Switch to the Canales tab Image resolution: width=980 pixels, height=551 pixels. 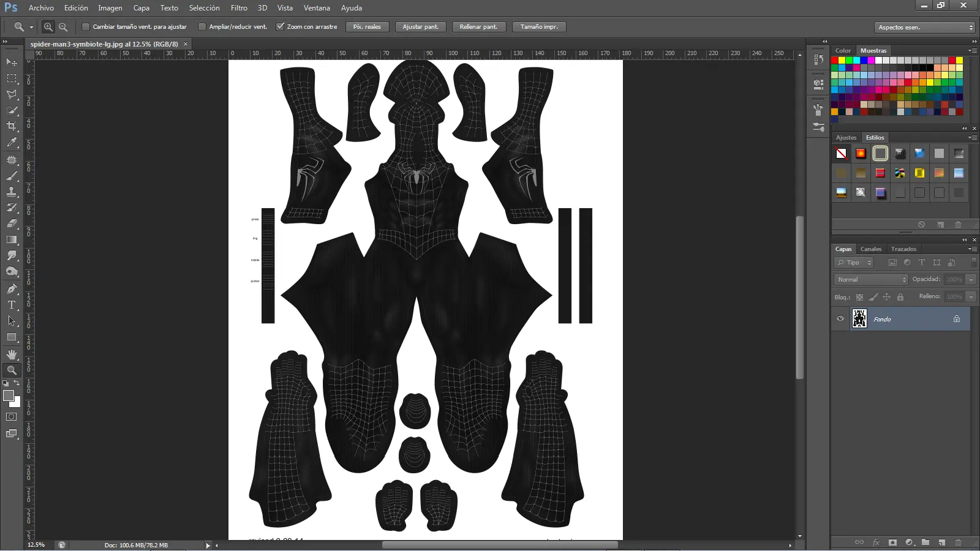click(870, 249)
